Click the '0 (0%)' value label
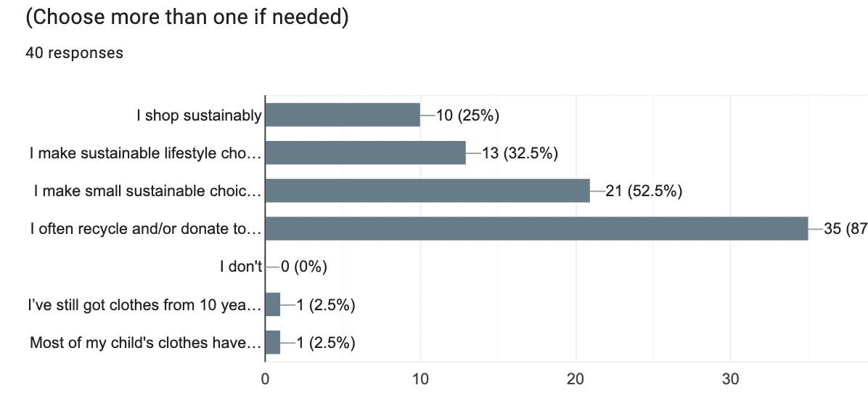Screen dimensions: 868x417 click(x=304, y=267)
